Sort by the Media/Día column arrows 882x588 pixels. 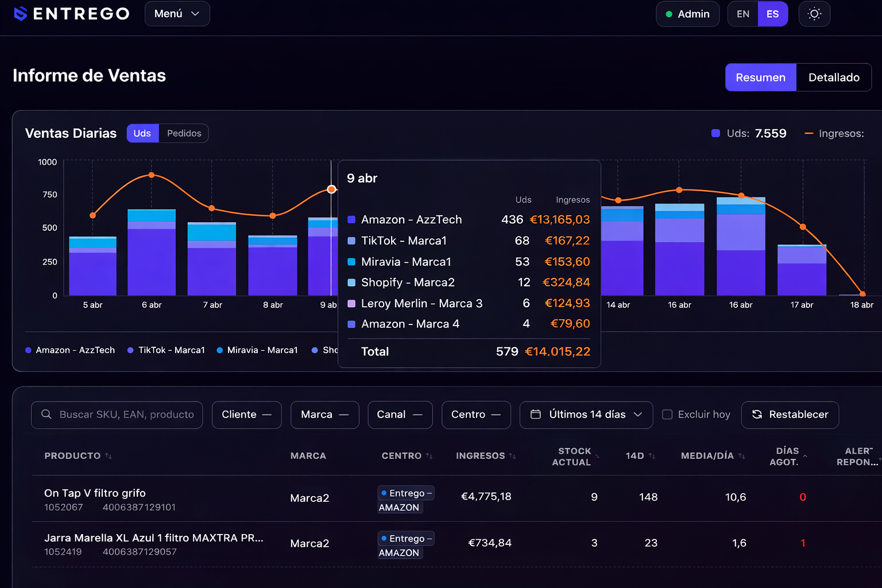[x=742, y=456]
